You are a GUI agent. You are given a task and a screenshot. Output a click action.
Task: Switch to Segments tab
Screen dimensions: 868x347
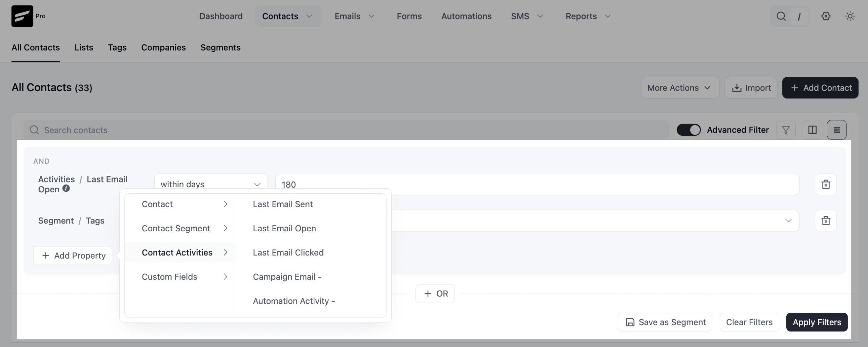(220, 47)
